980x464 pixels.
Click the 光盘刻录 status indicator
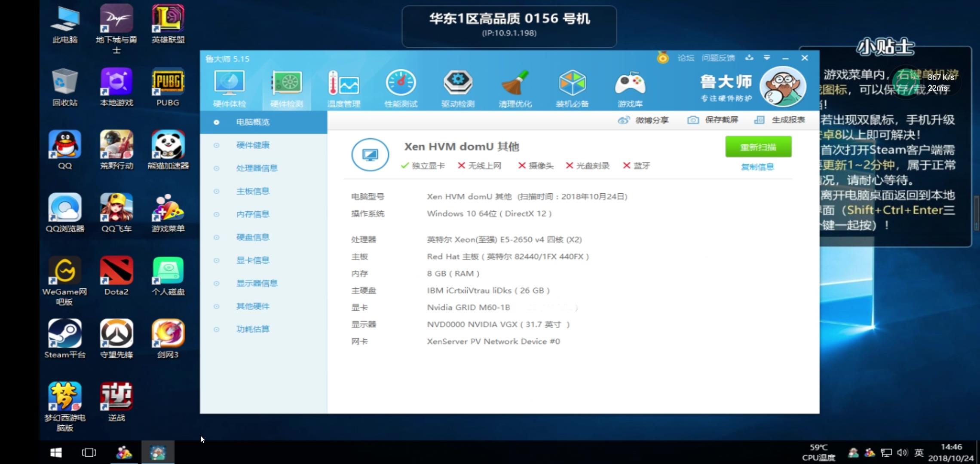pyautogui.click(x=588, y=166)
